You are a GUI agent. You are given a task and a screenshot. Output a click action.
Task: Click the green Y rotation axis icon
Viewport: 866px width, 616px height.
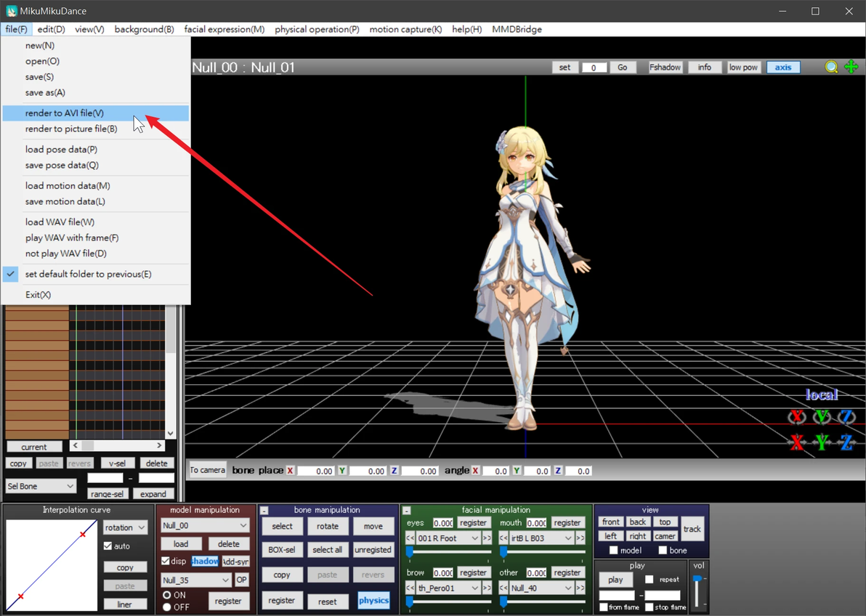[x=822, y=416]
